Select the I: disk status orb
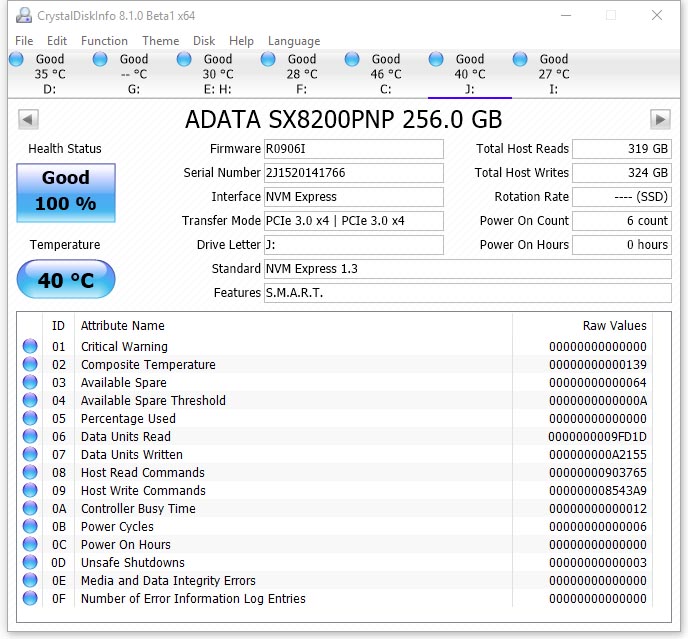 520,59
